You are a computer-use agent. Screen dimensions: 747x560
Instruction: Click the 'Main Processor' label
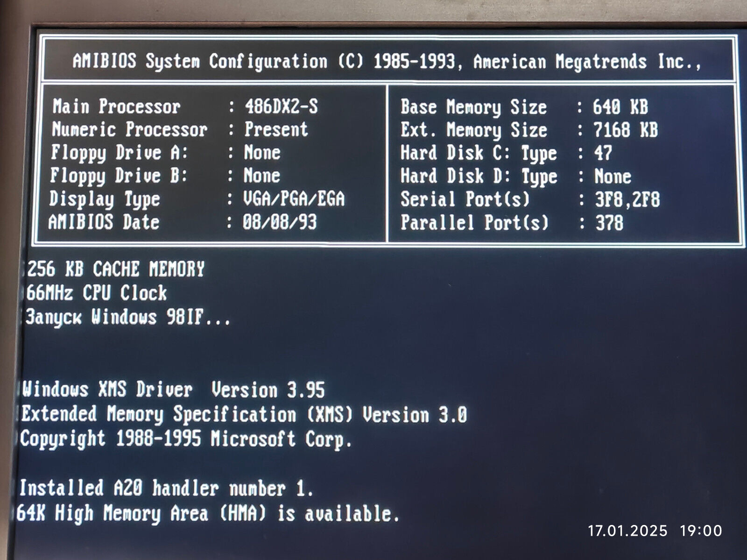click(116, 106)
